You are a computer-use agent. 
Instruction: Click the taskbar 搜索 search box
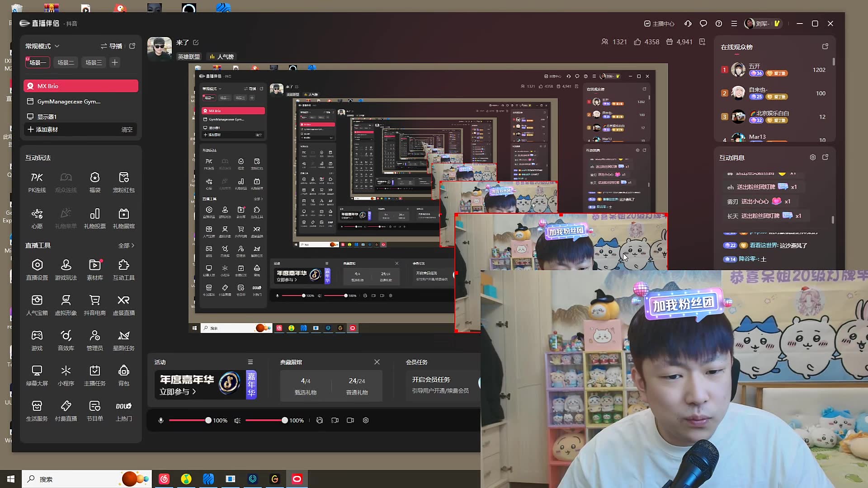pos(86,479)
